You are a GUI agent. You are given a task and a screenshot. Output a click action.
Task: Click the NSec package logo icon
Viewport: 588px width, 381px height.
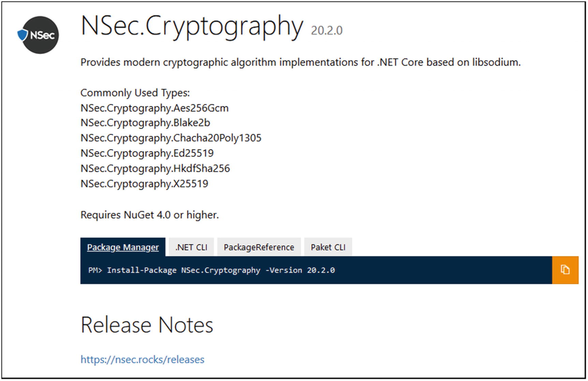pos(38,35)
